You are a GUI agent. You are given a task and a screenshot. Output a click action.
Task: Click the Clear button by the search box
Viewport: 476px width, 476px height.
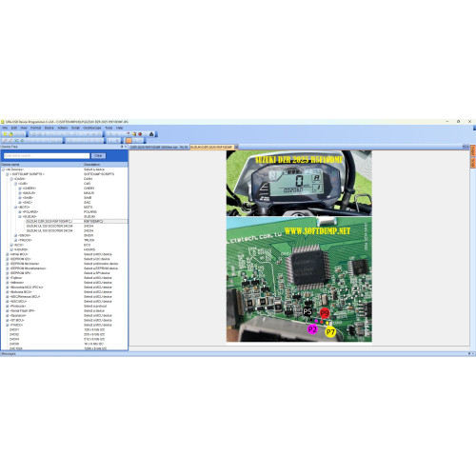coord(98,156)
